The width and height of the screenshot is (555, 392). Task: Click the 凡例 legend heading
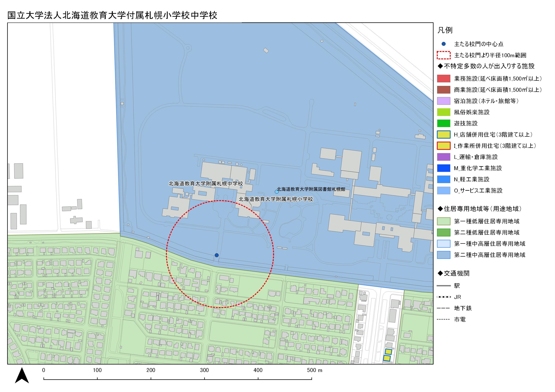445,30
